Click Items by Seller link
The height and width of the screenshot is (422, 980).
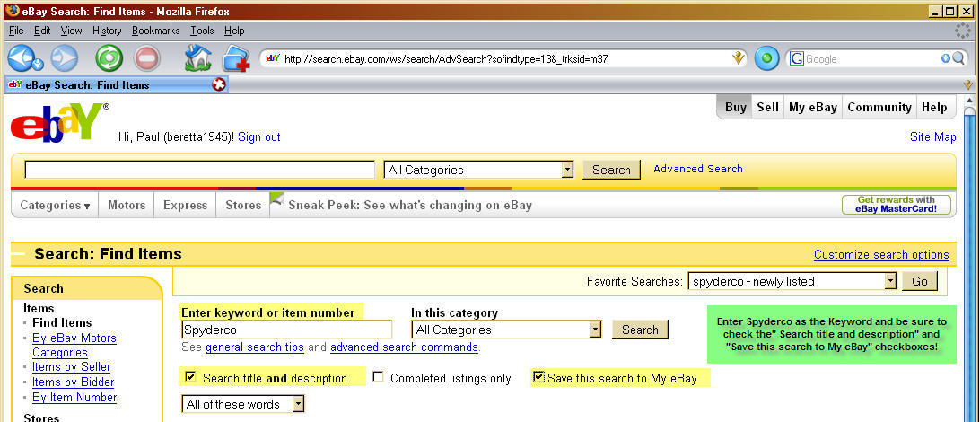71,367
